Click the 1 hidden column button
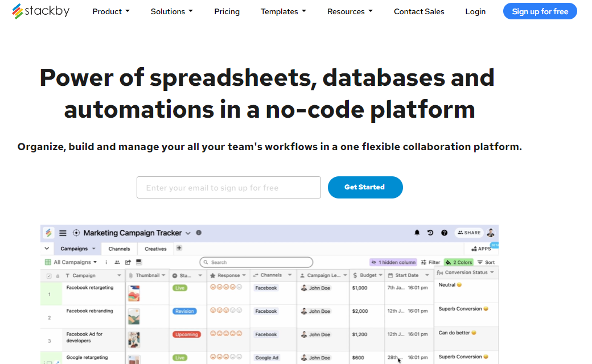 pos(393,262)
